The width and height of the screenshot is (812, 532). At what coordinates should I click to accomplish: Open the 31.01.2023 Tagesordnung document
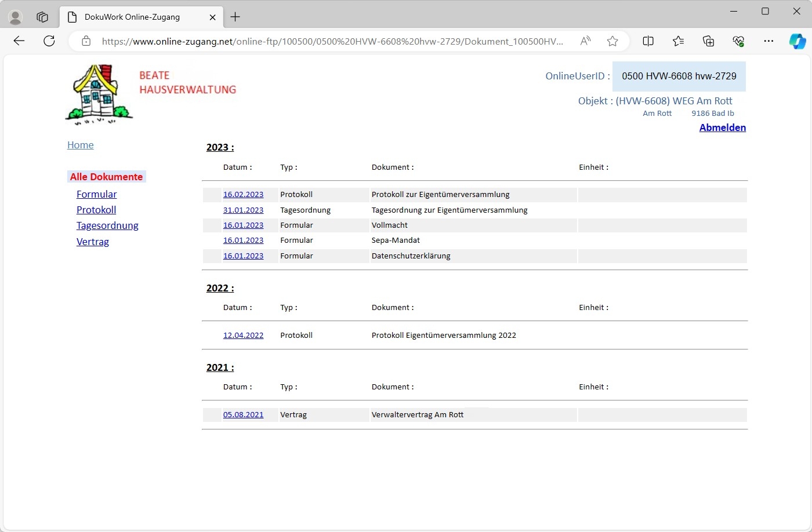point(243,210)
